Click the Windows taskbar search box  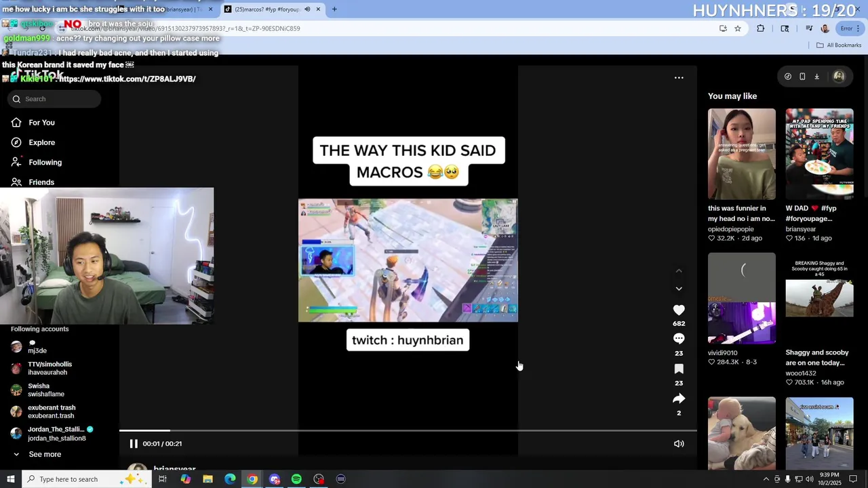coord(86,479)
